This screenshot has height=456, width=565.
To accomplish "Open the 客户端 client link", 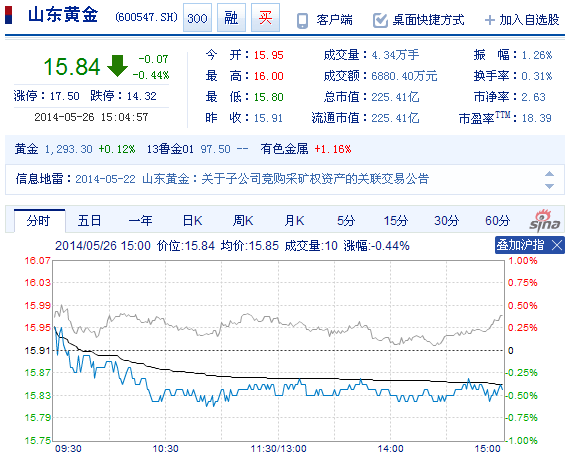I will click(334, 20).
